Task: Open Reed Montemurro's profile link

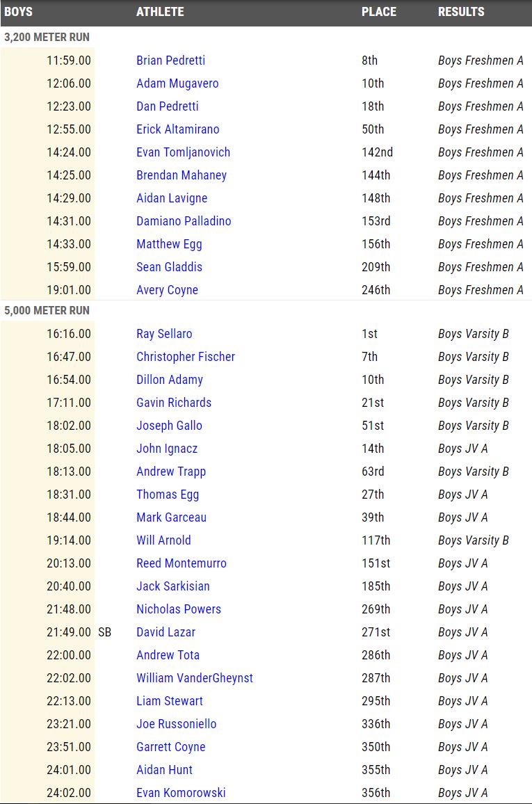Action: pyautogui.click(x=182, y=563)
